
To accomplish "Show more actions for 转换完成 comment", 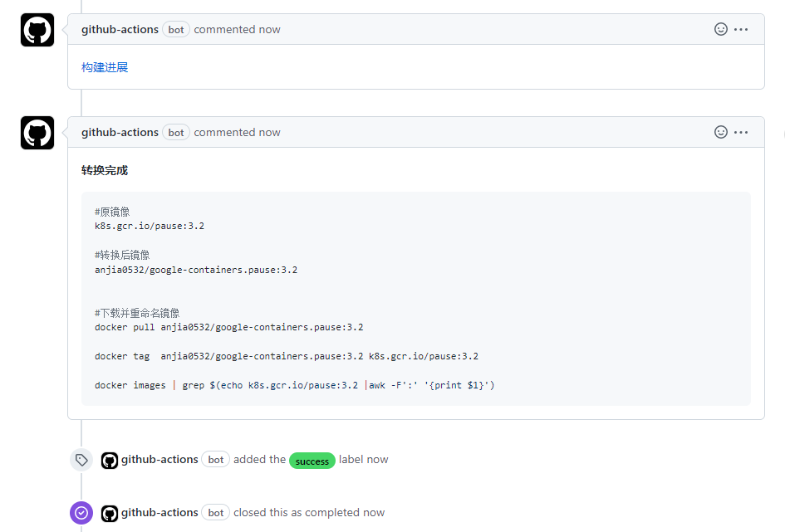I will coord(741,132).
